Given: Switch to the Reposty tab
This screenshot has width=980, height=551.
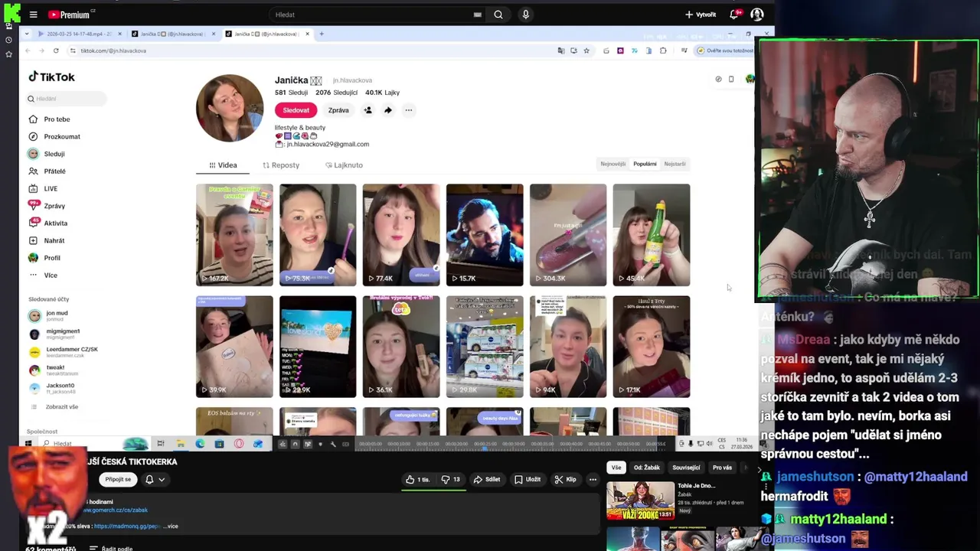Looking at the screenshot, I should [281, 165].
